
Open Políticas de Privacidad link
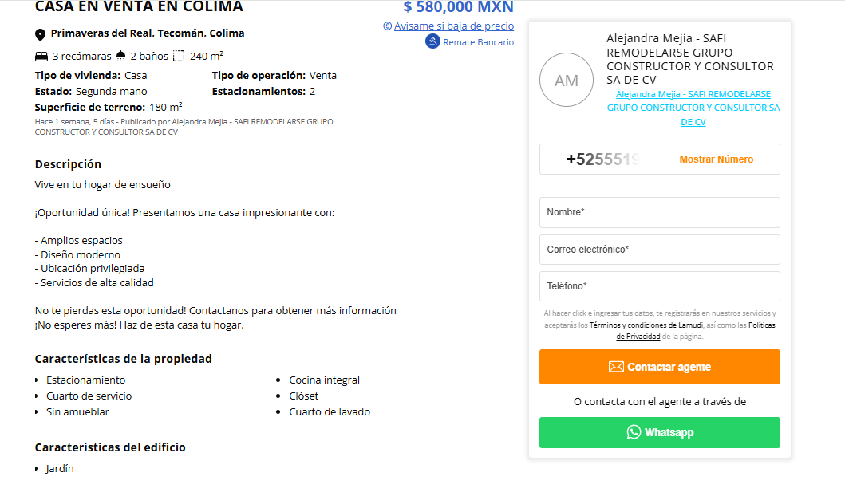(761, 325)
